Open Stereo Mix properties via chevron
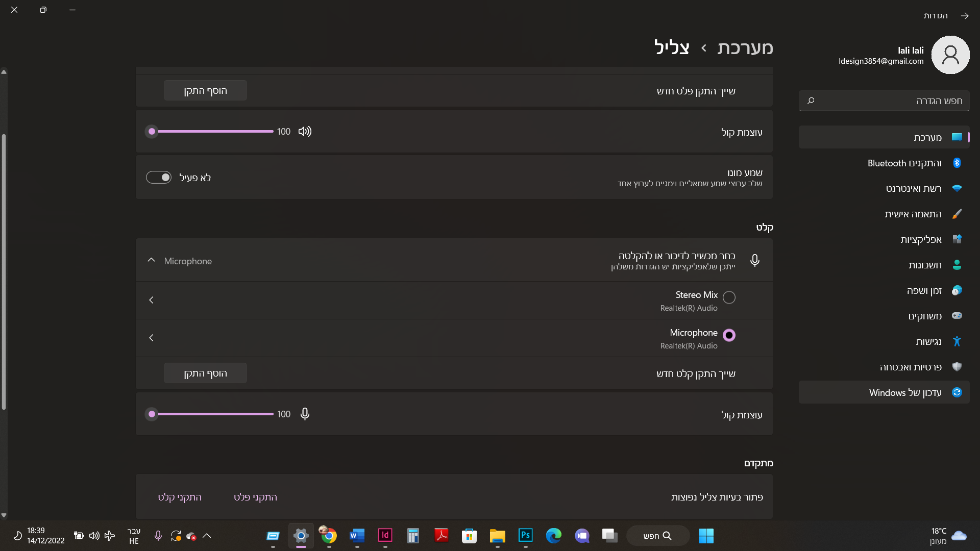980x551 pixels. point(151,300)
